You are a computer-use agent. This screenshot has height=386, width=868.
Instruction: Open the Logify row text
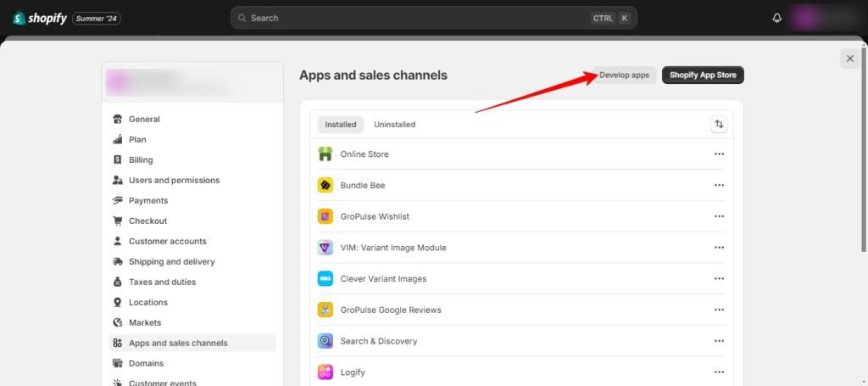[x=353, y=372]
